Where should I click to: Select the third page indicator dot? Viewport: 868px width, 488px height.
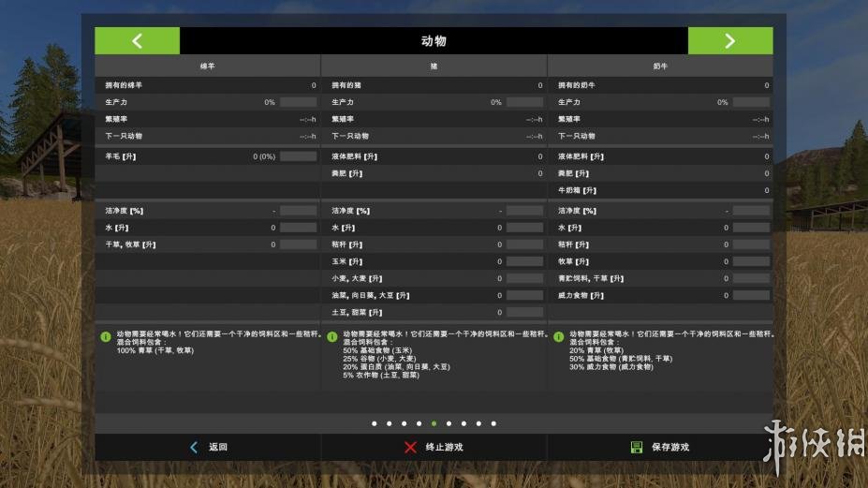point(405,423)
